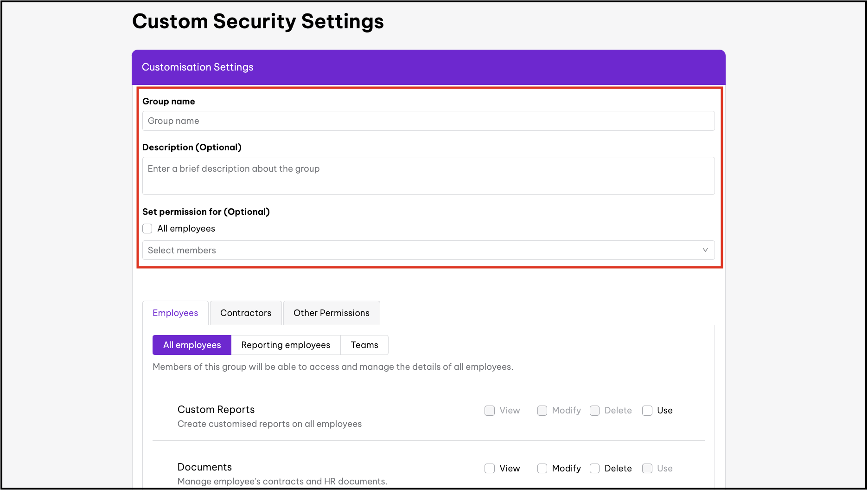Click the Group name input field
Screen dimensions: 868x490
pyautogui.click(x=428, y=121)
